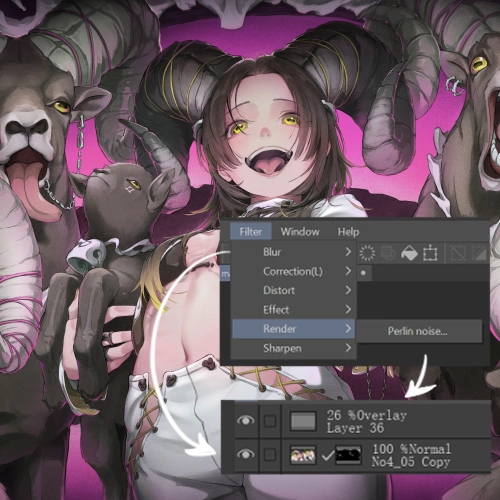Click the "No4_05 Copy" layer name
This screenshot has height=500, width=500.
(411, 462)
